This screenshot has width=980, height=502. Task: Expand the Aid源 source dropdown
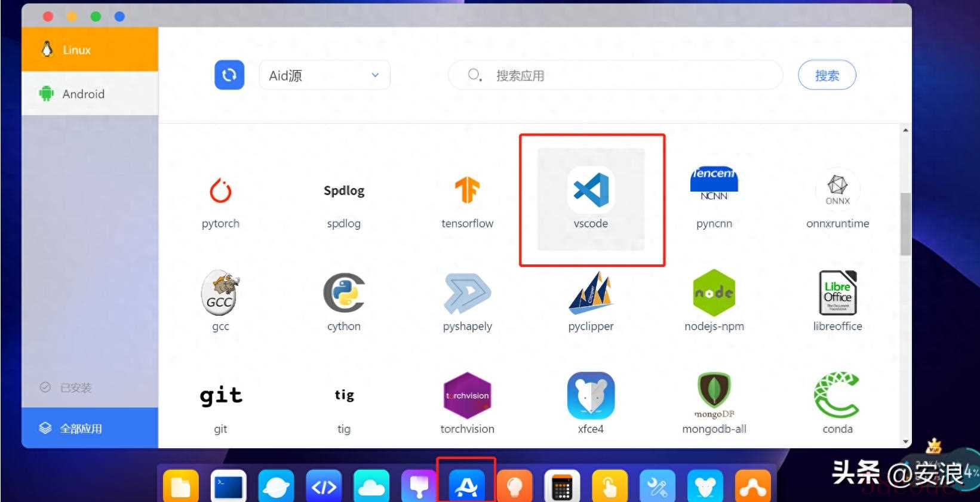pos(324,75)
